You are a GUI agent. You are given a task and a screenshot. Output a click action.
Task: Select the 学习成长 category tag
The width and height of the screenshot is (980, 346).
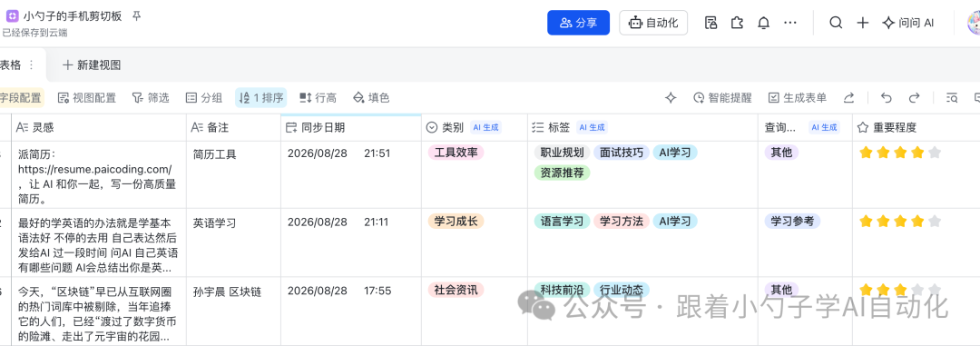(456, 221)
